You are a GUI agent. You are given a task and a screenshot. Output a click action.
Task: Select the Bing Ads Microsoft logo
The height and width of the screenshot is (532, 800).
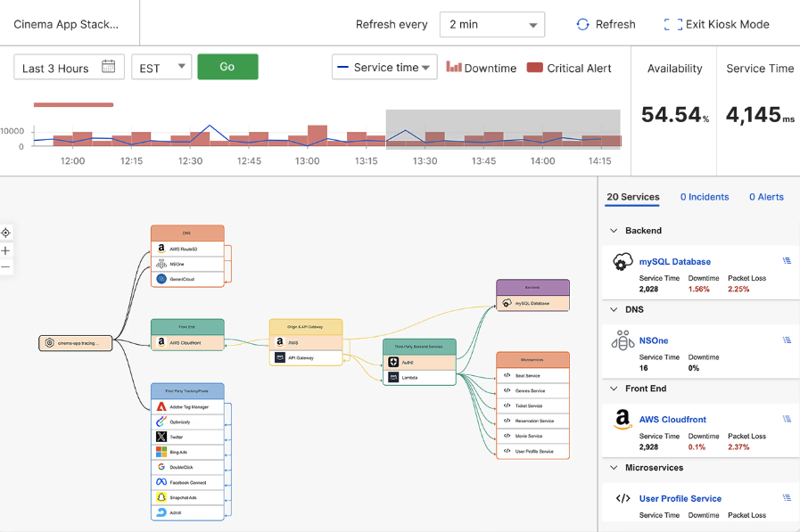pos(161,452)
